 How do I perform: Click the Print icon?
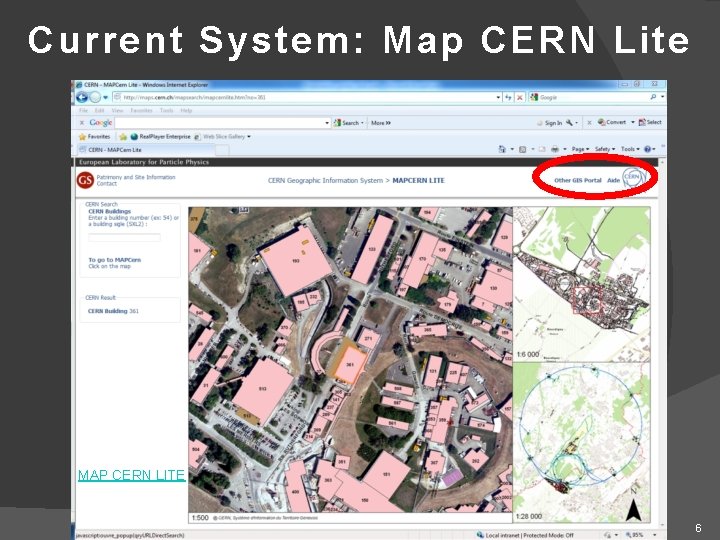click(x=555, y=149)
